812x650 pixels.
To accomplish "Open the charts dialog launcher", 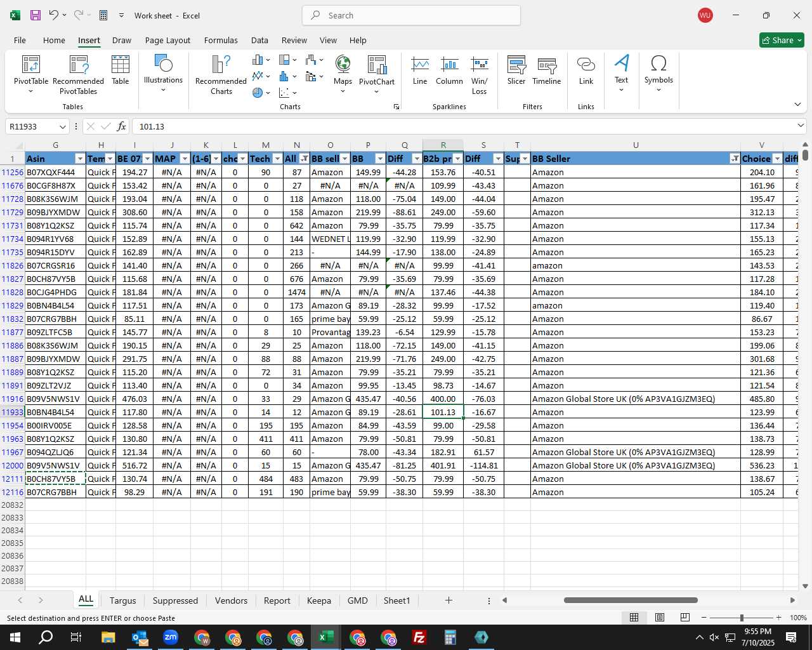I will point(396,107).
